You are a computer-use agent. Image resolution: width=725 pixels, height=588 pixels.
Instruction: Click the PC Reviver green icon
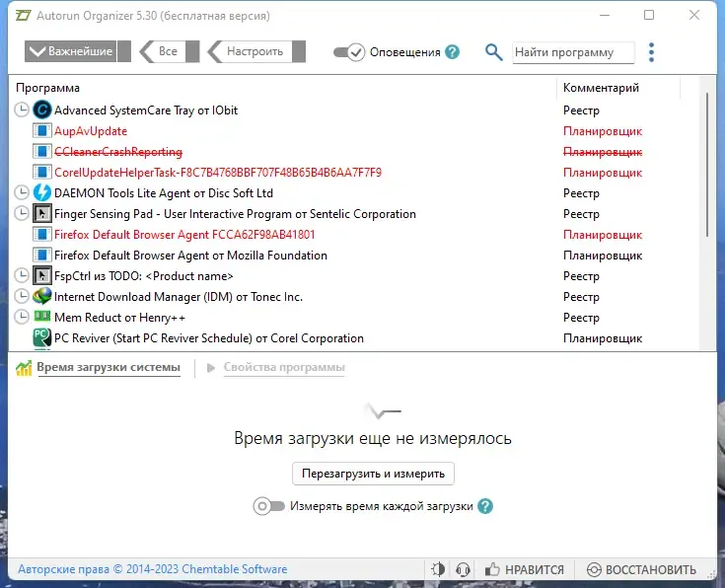point(41,337)
